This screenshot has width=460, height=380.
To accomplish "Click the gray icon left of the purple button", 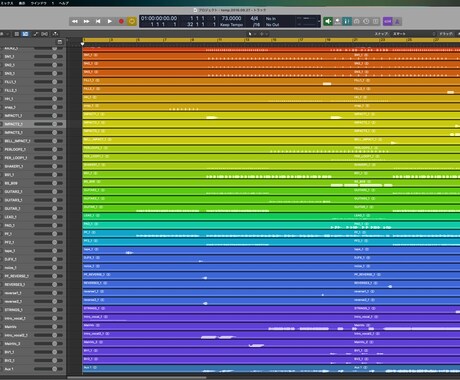I will coord(376,21).
